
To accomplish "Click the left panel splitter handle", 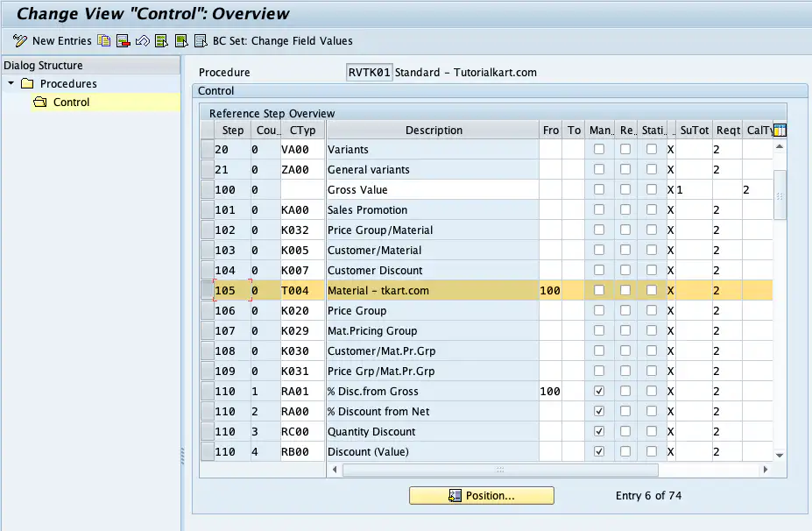I will pyautogui.click(x=182, y=456).
